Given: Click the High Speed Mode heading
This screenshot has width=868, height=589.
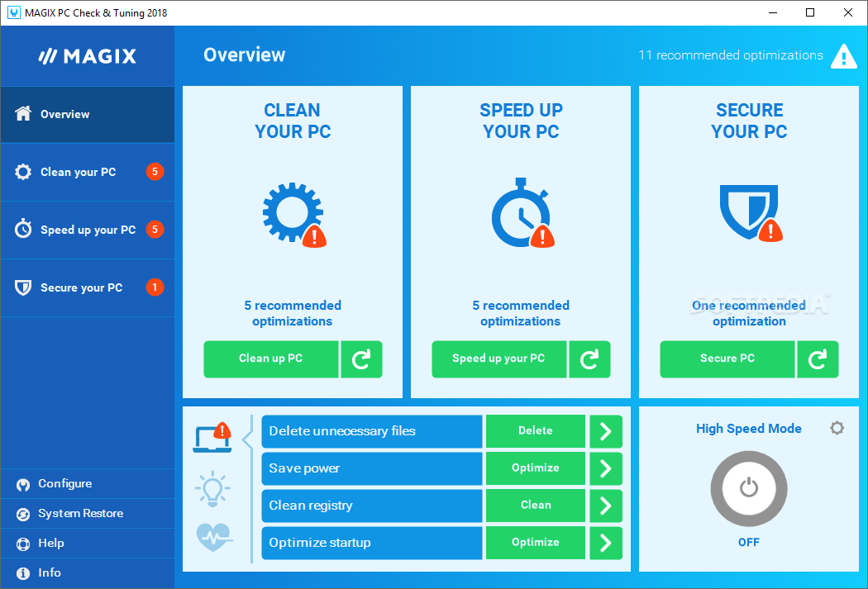Looking at the screenshot, I should 748,429.
